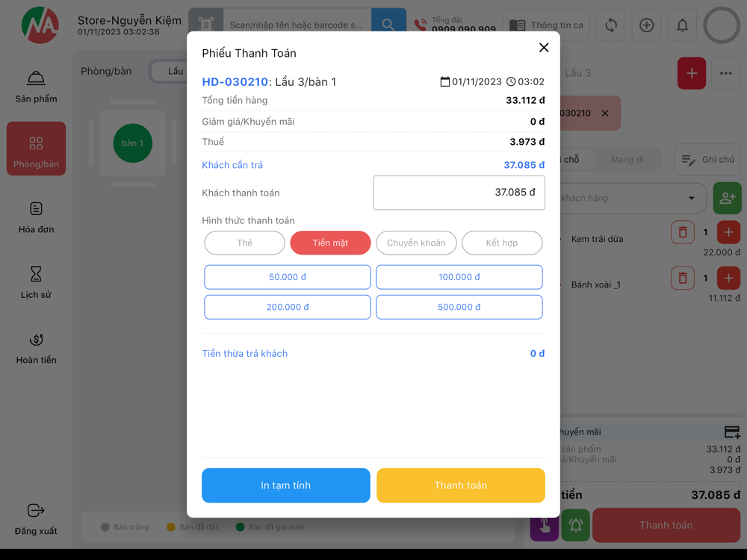Click Đăng xuất to log out
The image size is (747, 560).
point(36,519)
